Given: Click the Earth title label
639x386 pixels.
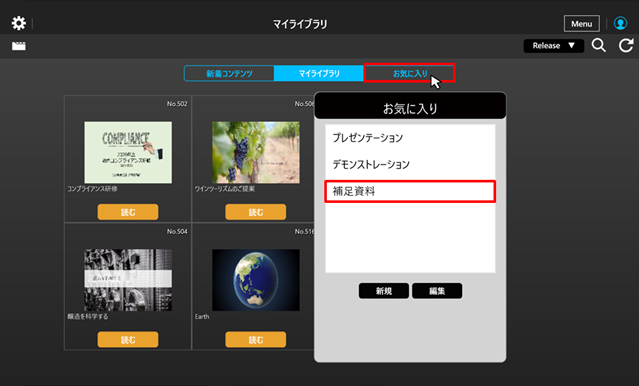Looking at the screenshot, I should [202, 316].
